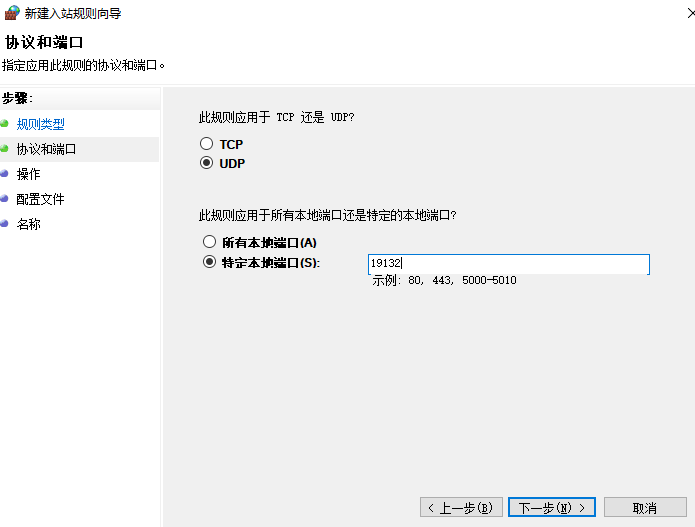Click the blue bullet beside 名称

pos(4,223)
